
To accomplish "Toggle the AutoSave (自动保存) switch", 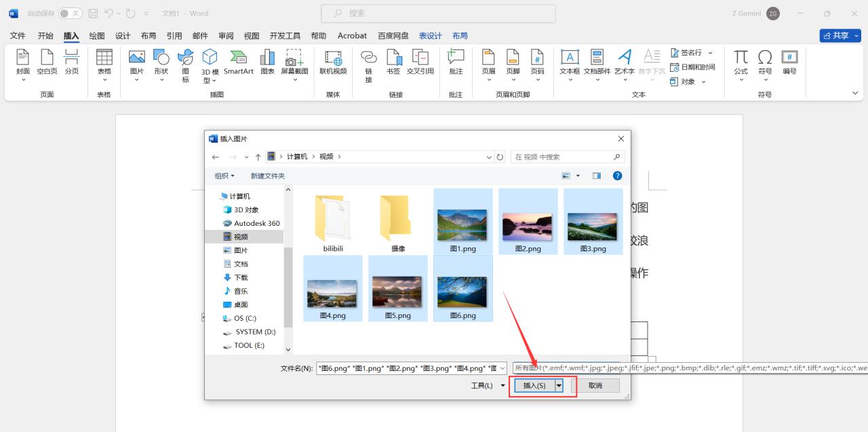I will point(70,14).
